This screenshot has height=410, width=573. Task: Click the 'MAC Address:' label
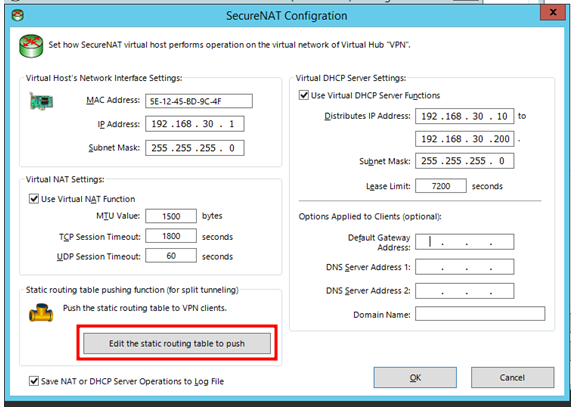(113, 100)
